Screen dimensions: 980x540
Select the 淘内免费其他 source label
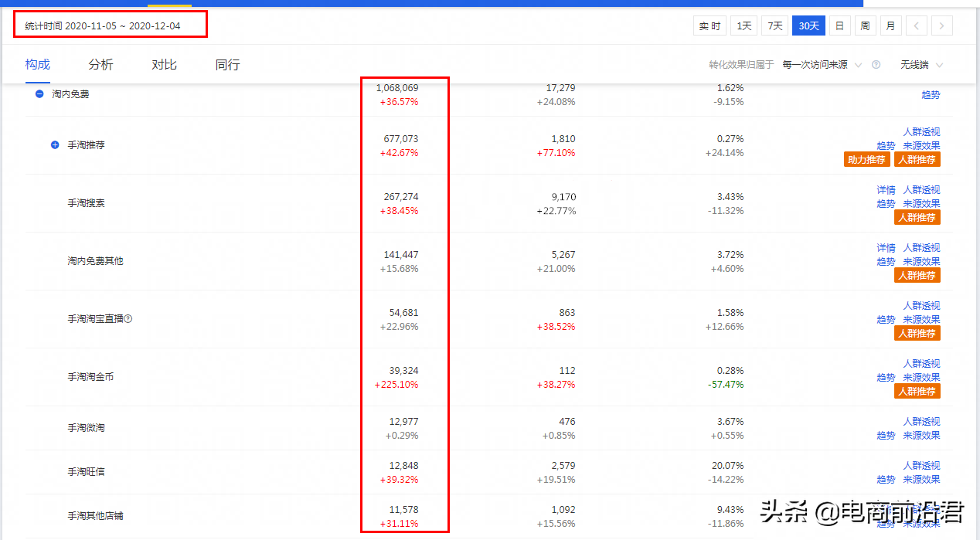pos(95,261)
